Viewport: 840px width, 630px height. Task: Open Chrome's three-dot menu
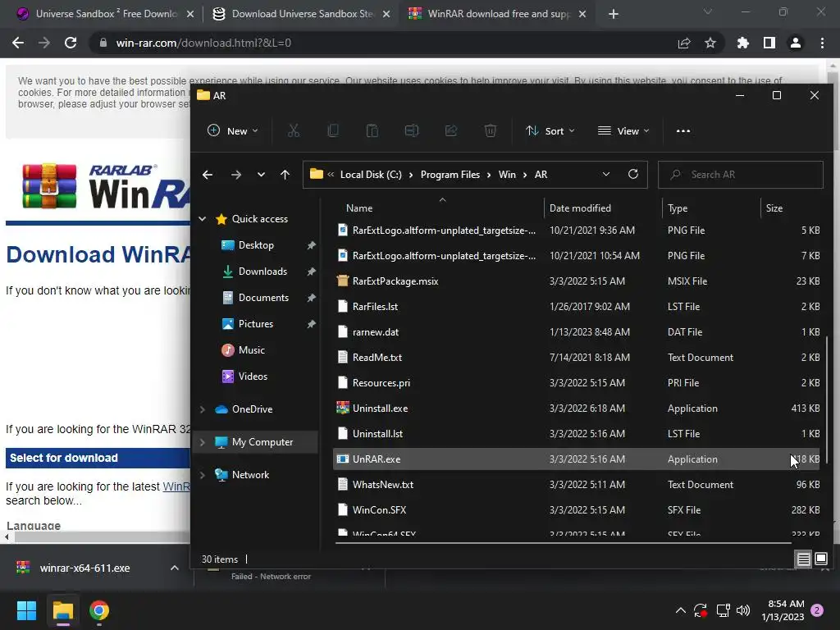[822, 43]
